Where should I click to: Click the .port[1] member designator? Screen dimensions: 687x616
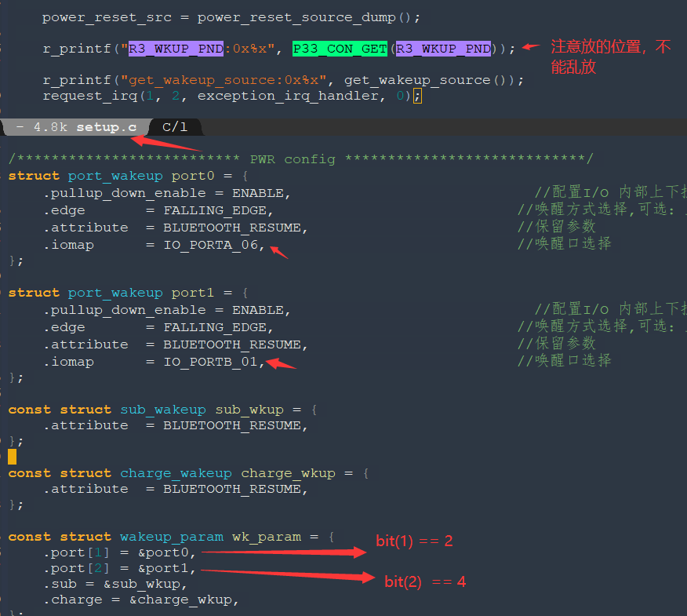point(76,553)
